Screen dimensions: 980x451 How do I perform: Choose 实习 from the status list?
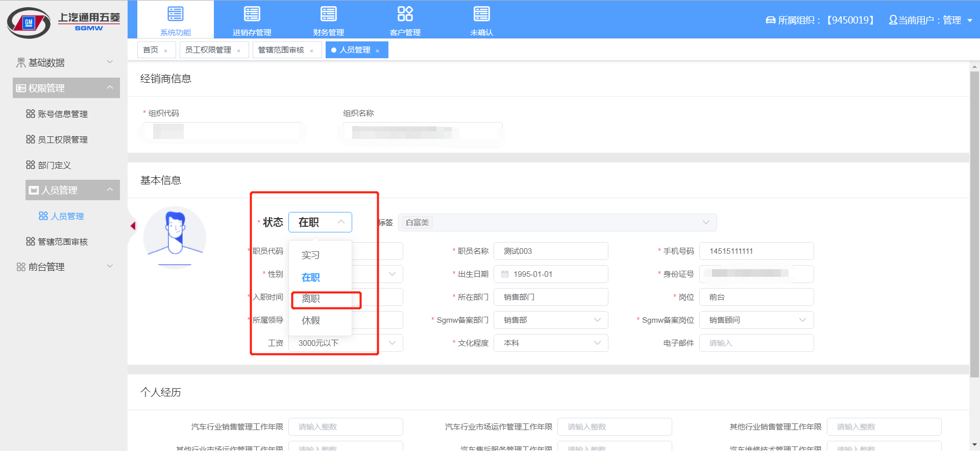coord(320,255)
